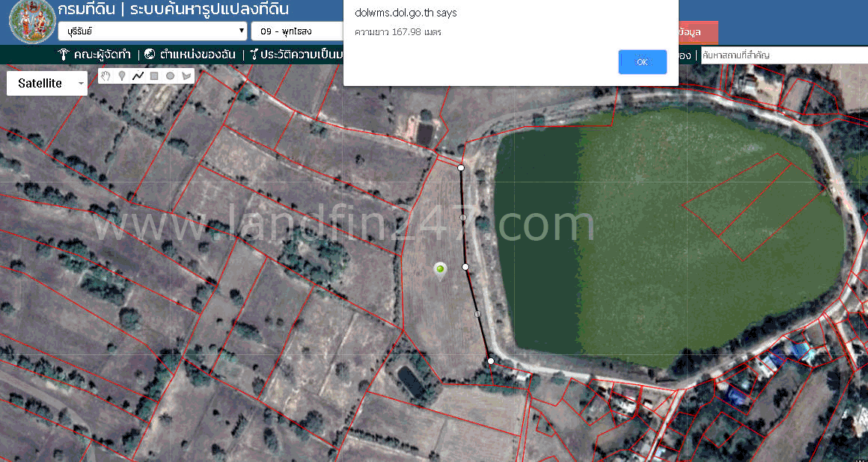The width and height of the screenshot is (868, 462).
Task: Click the bottom endpoint of measured line
Action: coord(491,361)
